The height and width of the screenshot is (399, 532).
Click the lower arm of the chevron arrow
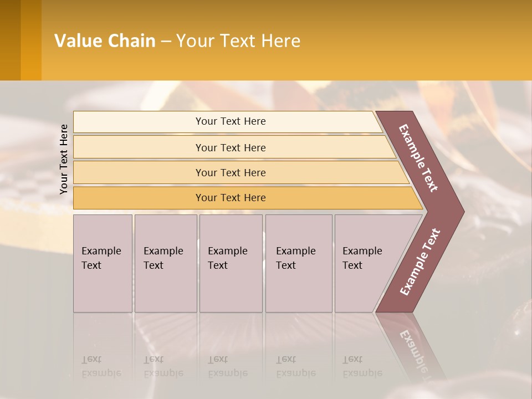click(420, 262)
